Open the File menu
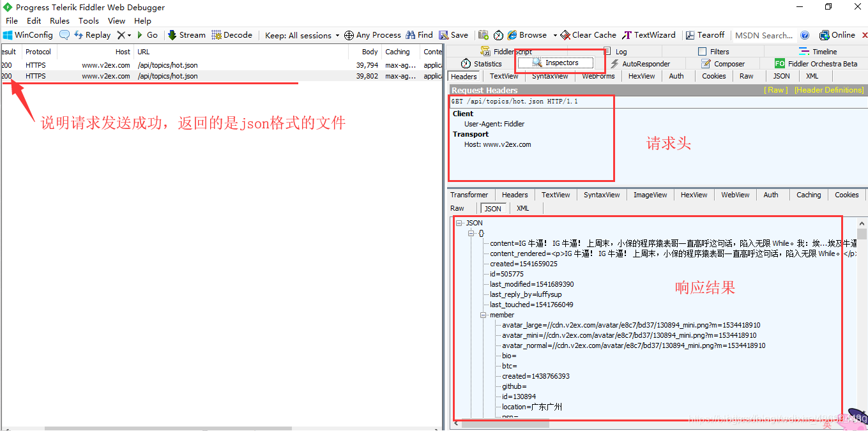The height and width of the screenshot is (431, 868). click(x=11, y=20)
